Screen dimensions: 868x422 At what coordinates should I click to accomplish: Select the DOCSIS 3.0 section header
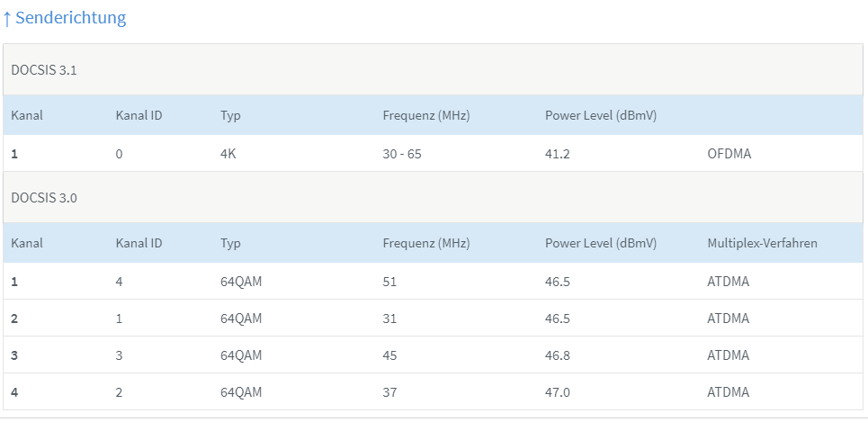pyautogui.click(x=44, y=198)
